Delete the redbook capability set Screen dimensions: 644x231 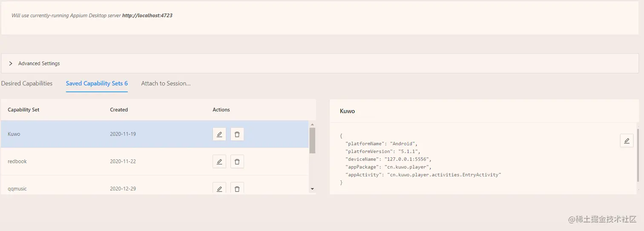point(237,162)
